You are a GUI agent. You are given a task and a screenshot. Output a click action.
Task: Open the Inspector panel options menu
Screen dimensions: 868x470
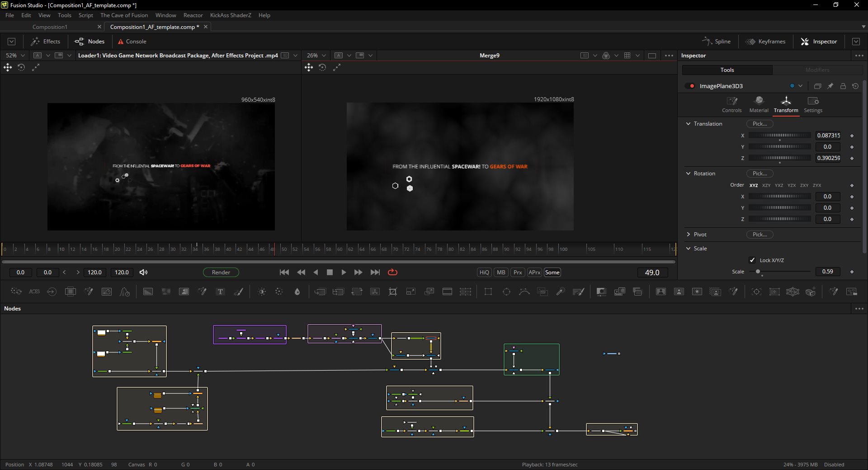point(859,56)
